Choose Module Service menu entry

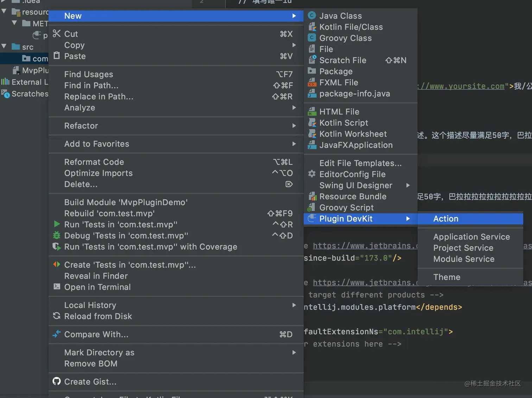[470, 259]
